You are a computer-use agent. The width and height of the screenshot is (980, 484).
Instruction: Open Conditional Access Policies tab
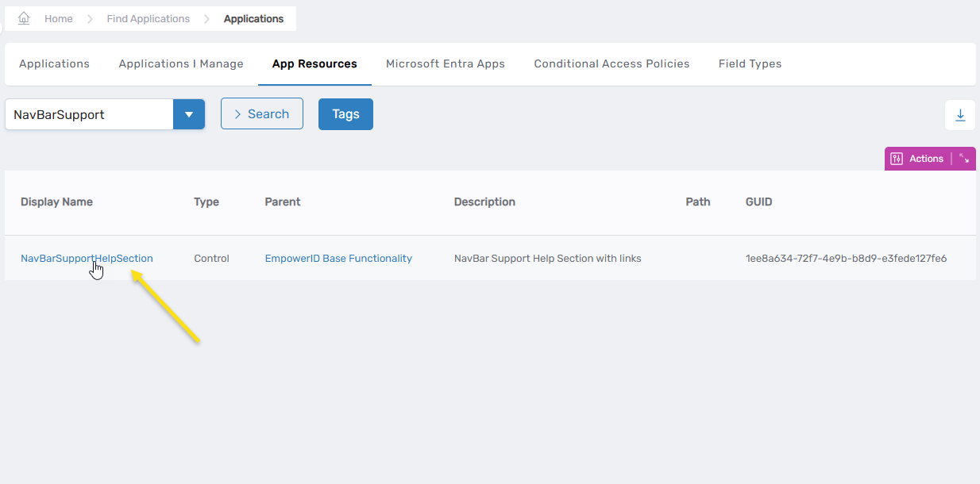[x=612, y=63]
